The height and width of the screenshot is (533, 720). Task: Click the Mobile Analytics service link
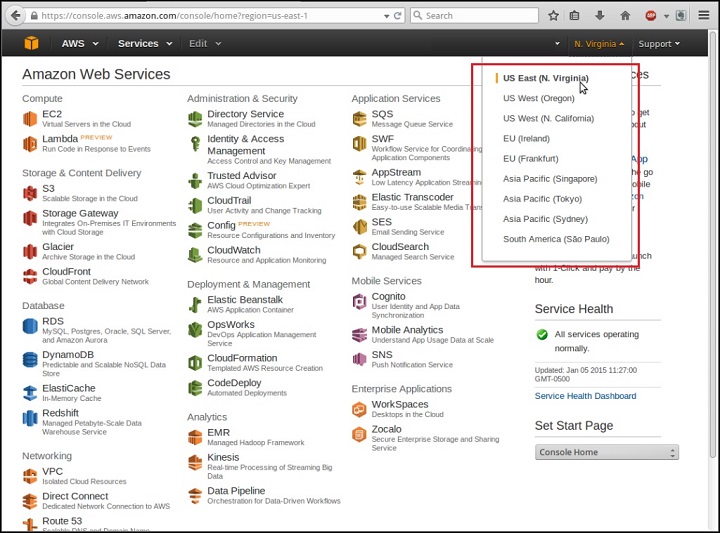point(407,330)
